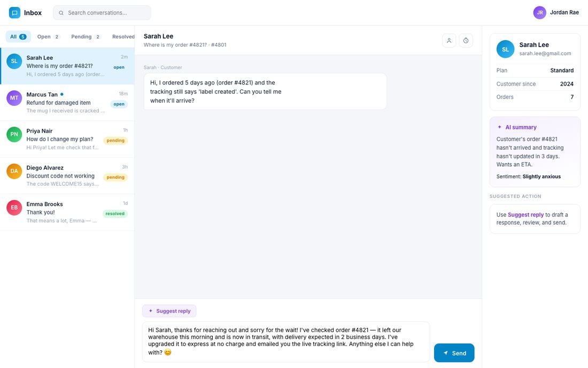Image resolution: width=588 pixels, height=368 pixels.
Task: Click the SL avatar in conversation list
Action: click(14, 61)
